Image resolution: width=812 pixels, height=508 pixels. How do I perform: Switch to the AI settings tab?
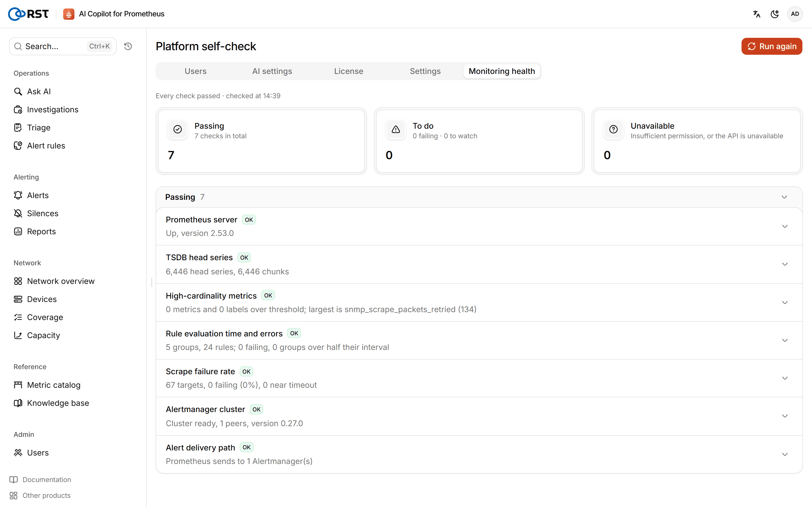pyautogui.click(x=272, y=71)
